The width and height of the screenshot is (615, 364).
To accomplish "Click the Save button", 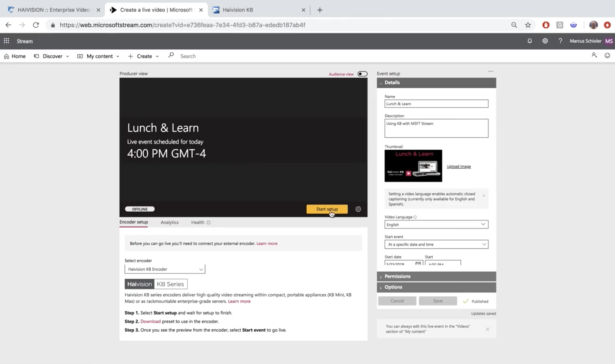I will click(438, 301).
